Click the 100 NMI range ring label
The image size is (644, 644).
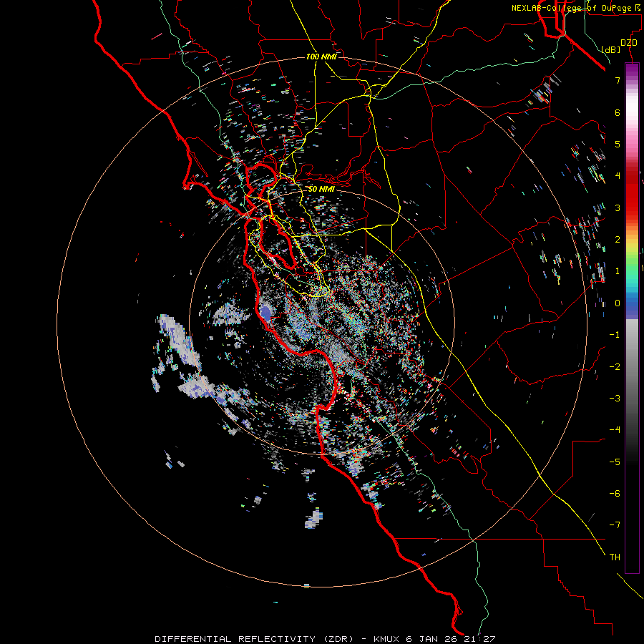(321, 57)
